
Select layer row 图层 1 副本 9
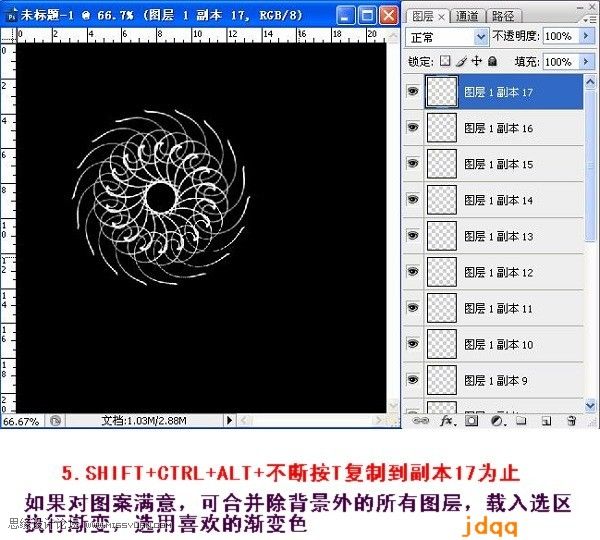(x=493, y=380)
